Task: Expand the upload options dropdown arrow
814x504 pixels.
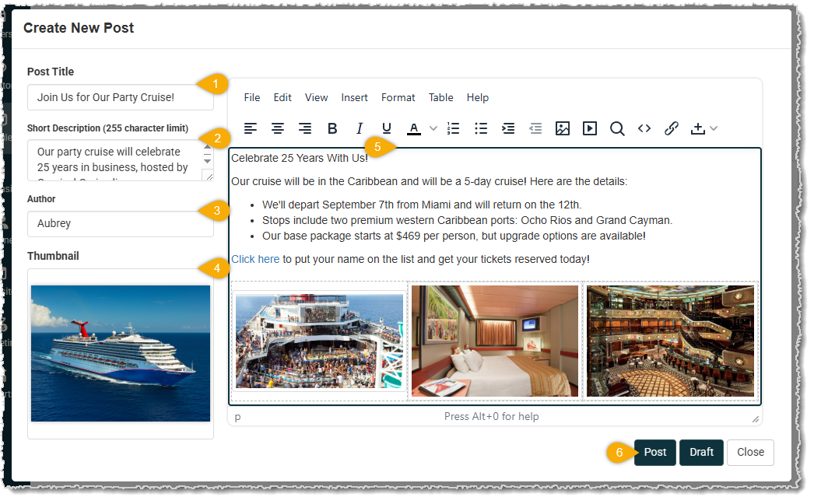Action: [x=714, y=128]
